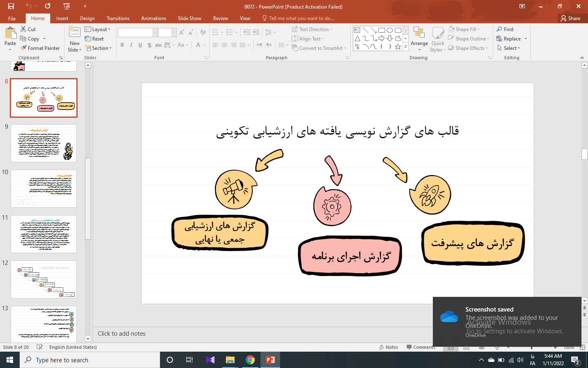Toggle Bold text formatting

coord(122,45)
